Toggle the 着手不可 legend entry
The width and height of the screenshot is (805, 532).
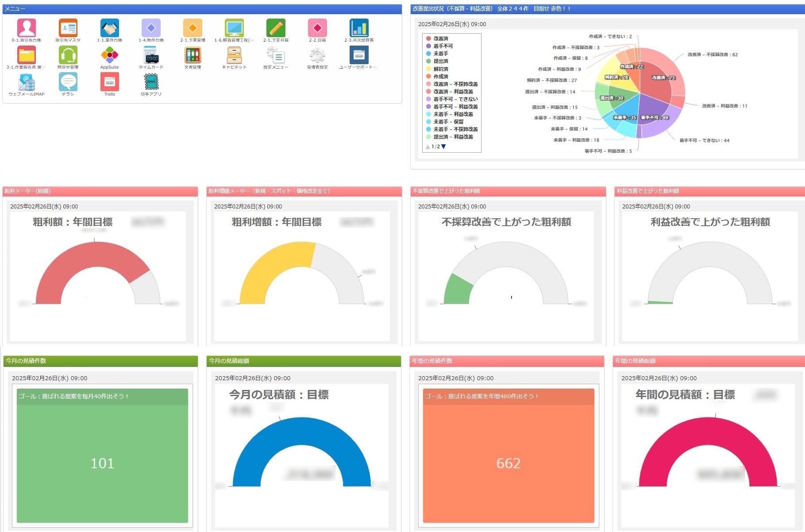click(443, 46)
